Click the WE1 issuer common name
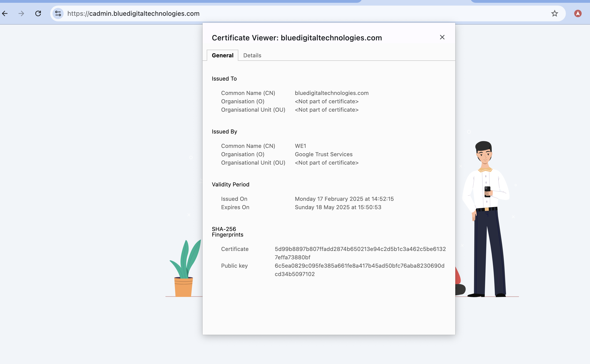 [300, 146]
